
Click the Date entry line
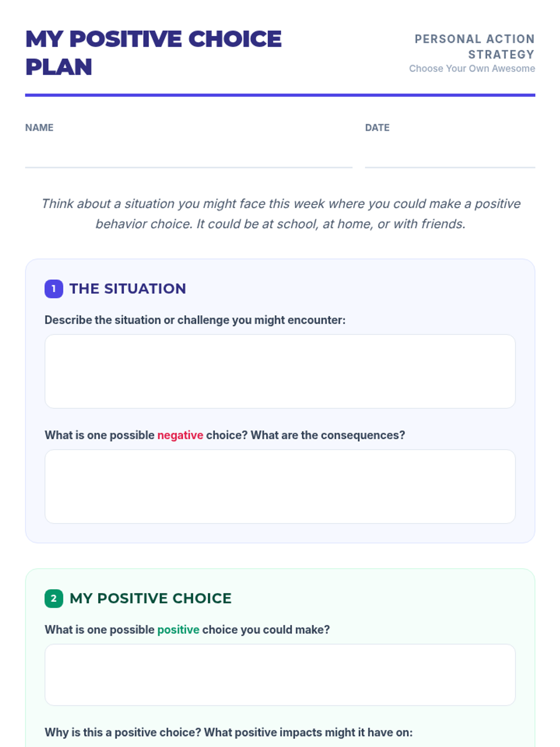pyautogui.click(x=449, y=158)
